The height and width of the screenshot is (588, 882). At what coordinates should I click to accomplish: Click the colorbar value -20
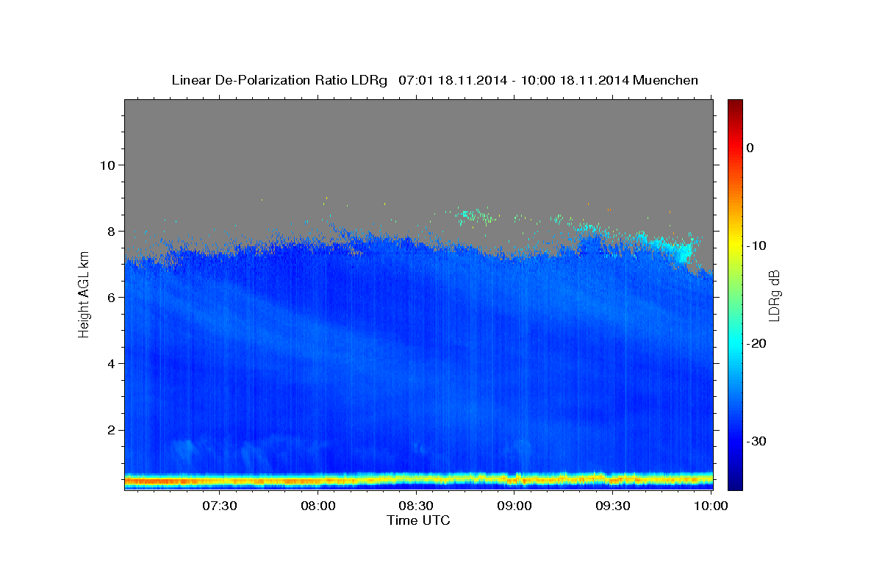coord(756,343)
